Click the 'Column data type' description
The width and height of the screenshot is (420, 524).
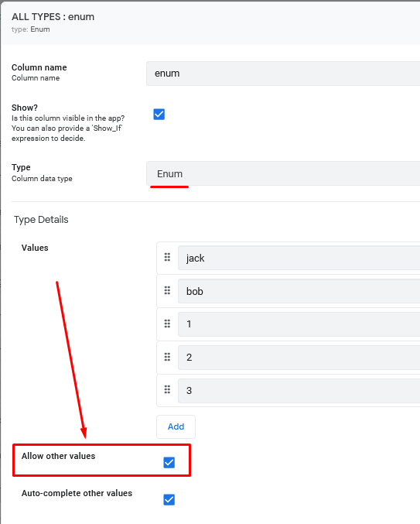coord(42,179)
